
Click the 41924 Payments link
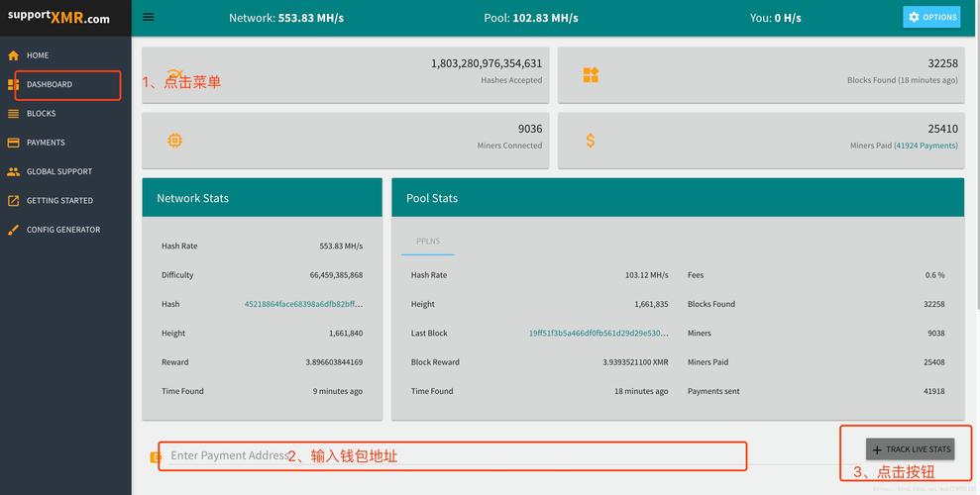pyautogui.click(x=926, y=146)
